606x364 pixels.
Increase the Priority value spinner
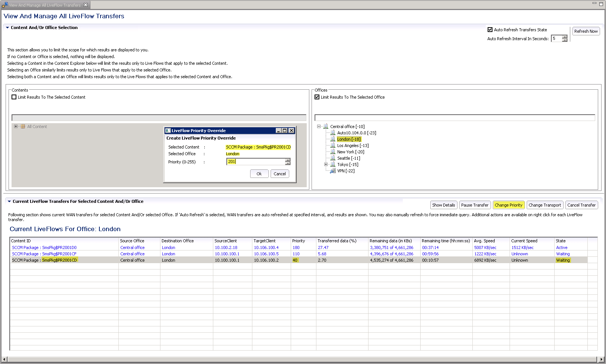[x=288, y=160]
